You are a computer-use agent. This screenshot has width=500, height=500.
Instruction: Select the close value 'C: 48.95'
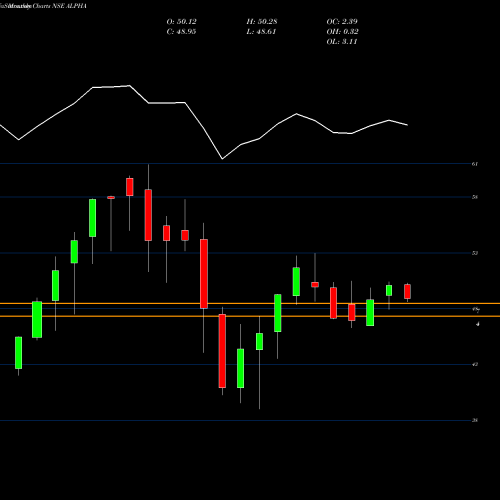[x=181, y=32]
